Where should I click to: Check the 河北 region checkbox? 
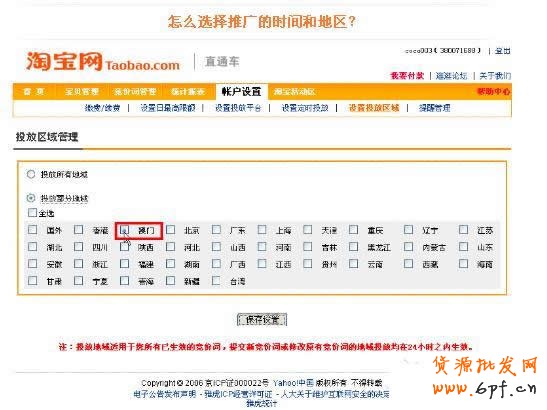(170, 247)
